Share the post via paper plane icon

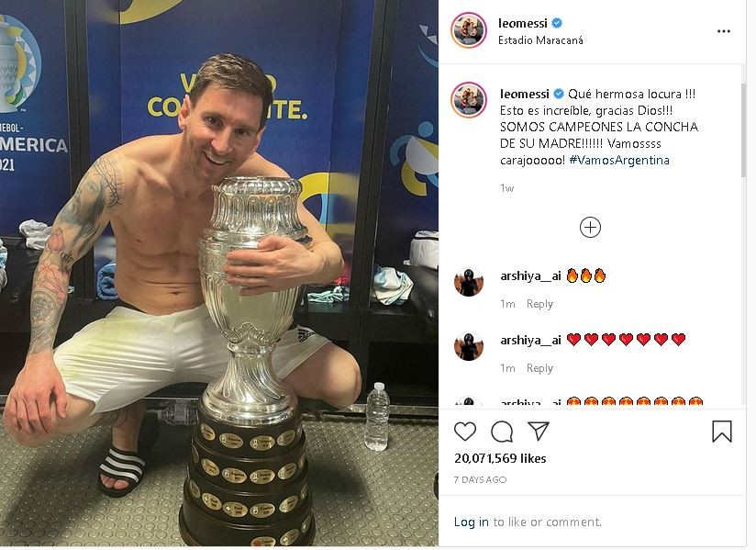[x=538, y=431]
